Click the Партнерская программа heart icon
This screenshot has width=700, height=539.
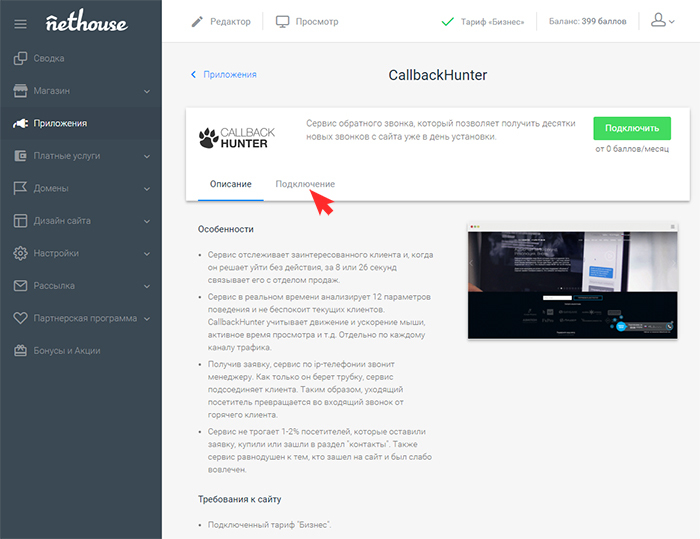(20, 318)
